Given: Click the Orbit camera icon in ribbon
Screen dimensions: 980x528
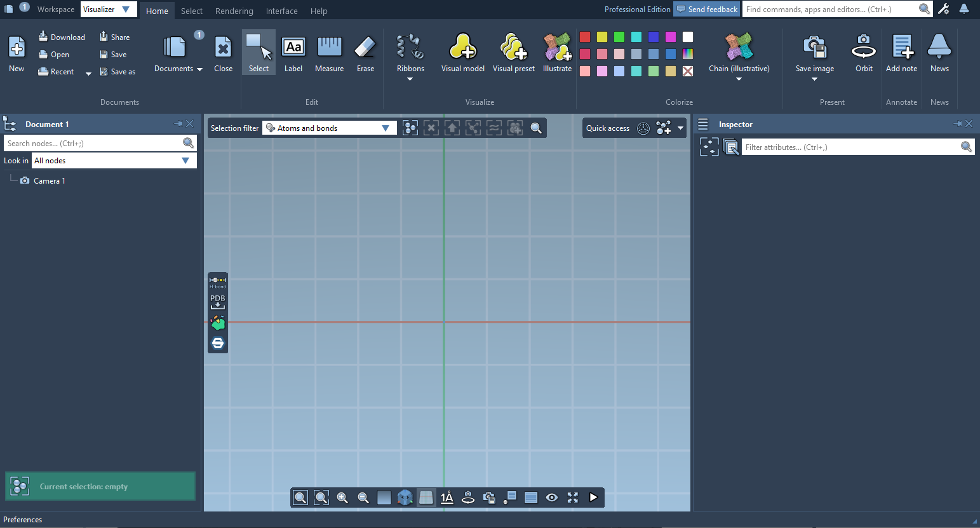Looking at the screenshot, I should point(863,53).
